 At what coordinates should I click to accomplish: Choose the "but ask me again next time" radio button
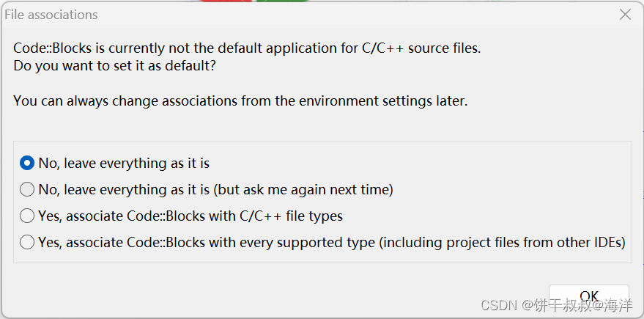coord(27,189)
